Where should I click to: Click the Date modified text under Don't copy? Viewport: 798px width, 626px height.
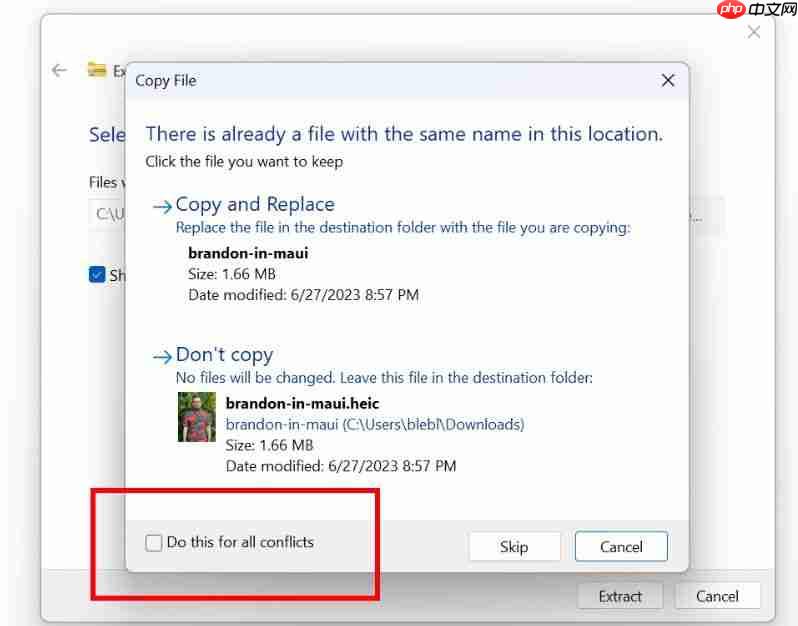(341, 466)
